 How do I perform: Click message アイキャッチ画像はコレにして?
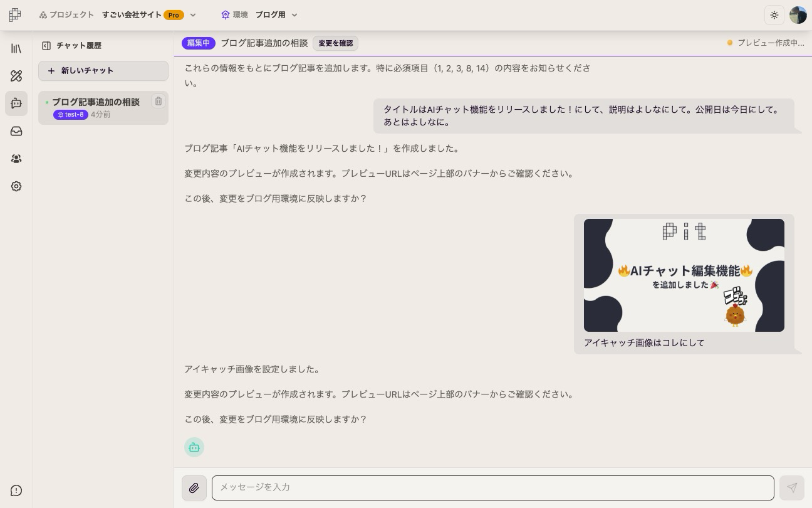(644, 343)
